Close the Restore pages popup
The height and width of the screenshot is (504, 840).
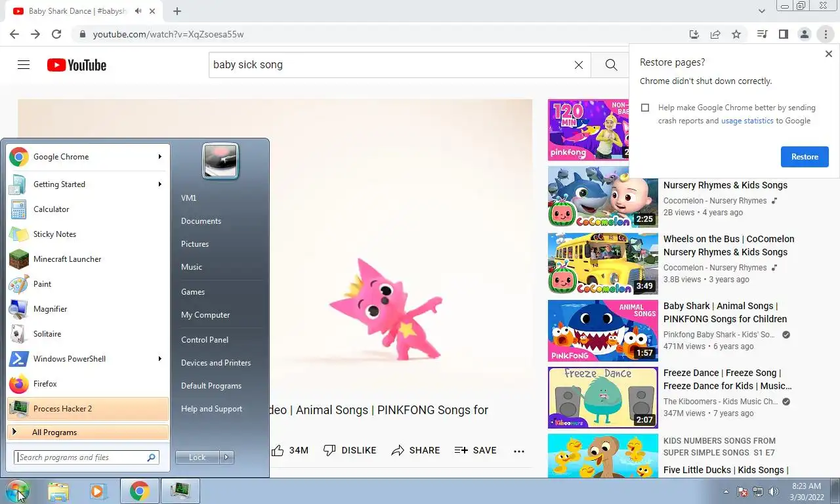pyautogui.click(x=828, y=54)
